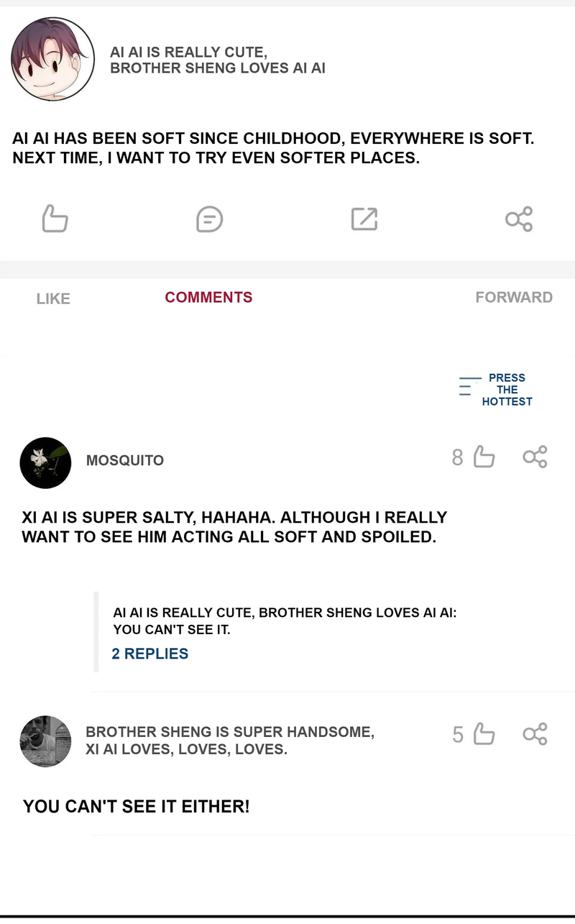The width and height of the screenshot is (575, 924).
Task: Open the post author's cartoon avatar
Action: click(53, 60)
